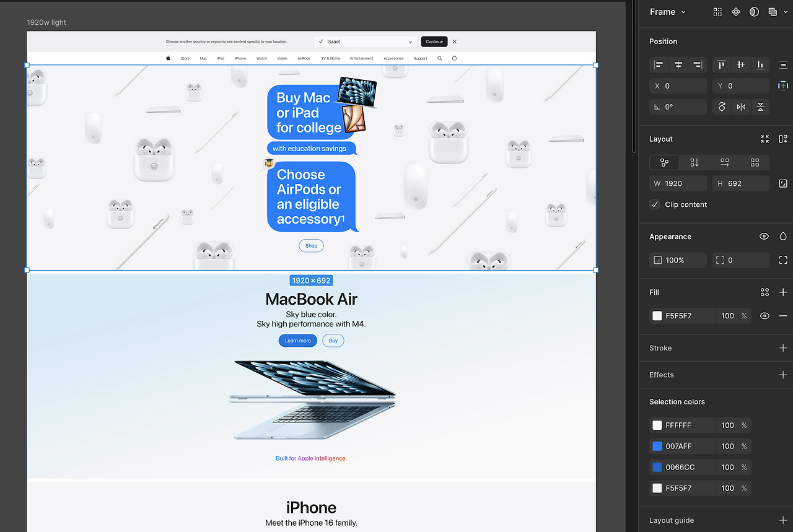Click the boolean operations icon in Frame header
The width and height of the screenshot is (793, 532).
click(x=772, y=12)
